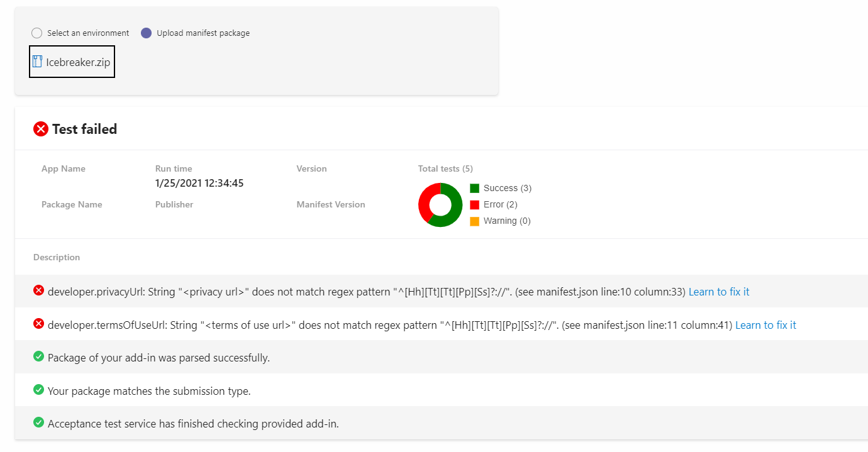
Task: Open the Icebreaker.zip package entry
Action: [72, 61]
